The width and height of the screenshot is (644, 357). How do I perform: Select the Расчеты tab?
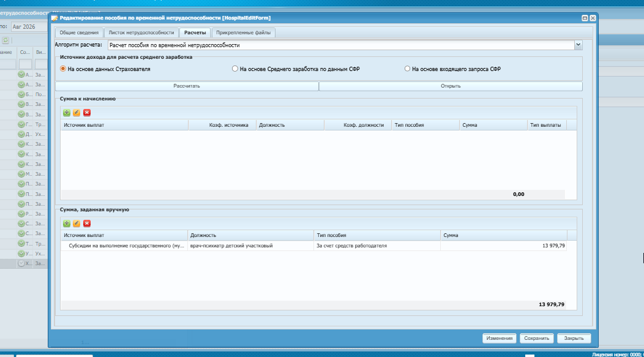195,32
